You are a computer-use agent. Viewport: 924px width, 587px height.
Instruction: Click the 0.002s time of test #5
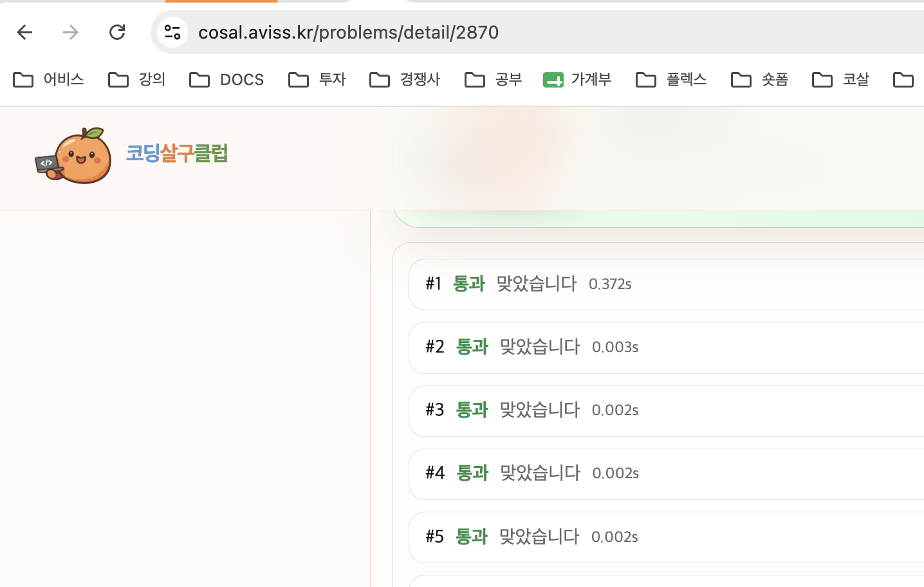point(614,537)
